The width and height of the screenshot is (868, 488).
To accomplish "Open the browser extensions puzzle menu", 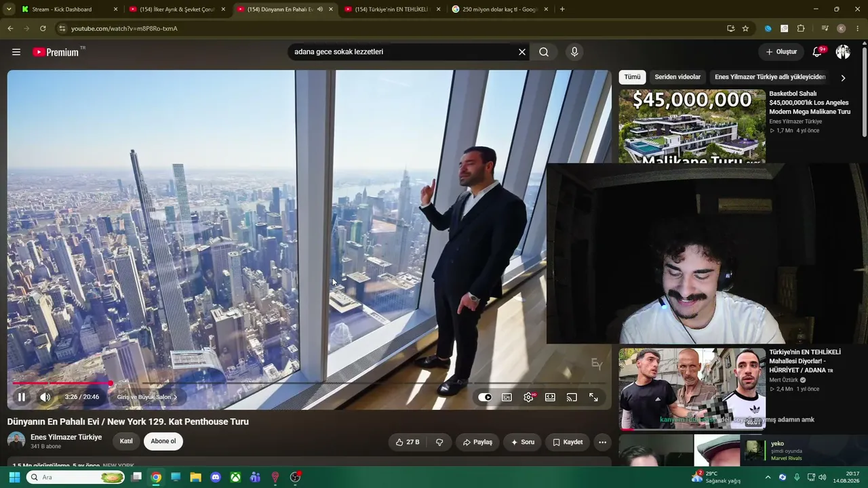I will [801, 28].
